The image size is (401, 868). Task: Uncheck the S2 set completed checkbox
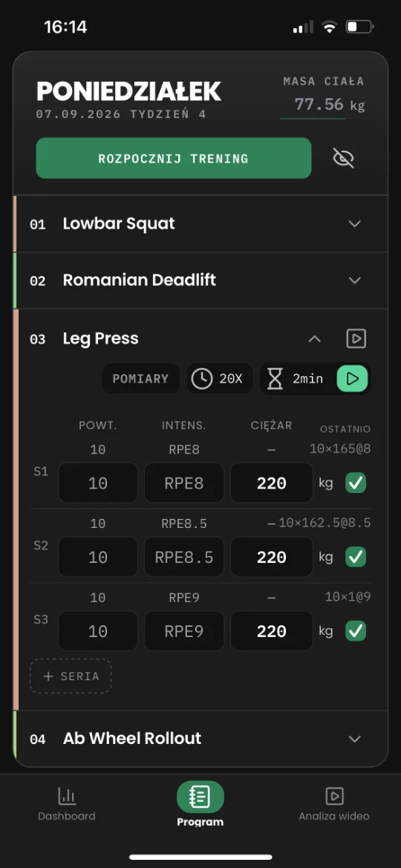[356, 557]
